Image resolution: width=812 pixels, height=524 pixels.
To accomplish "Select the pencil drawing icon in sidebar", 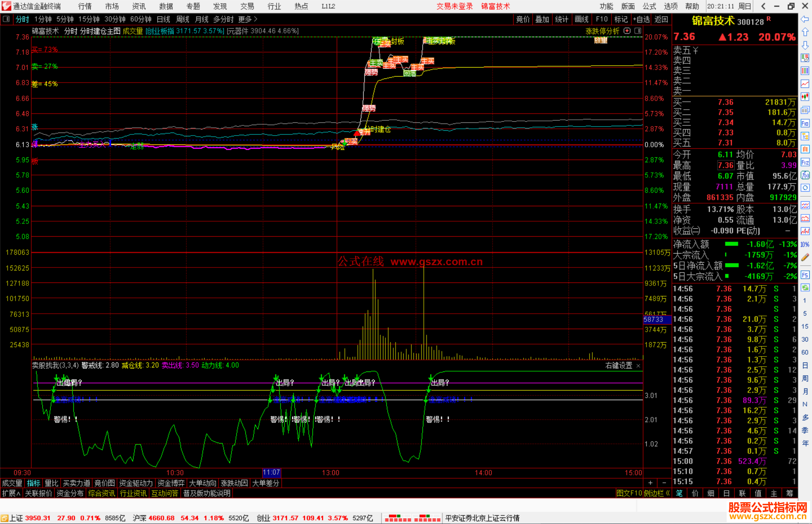I will [x=805, y=257].
